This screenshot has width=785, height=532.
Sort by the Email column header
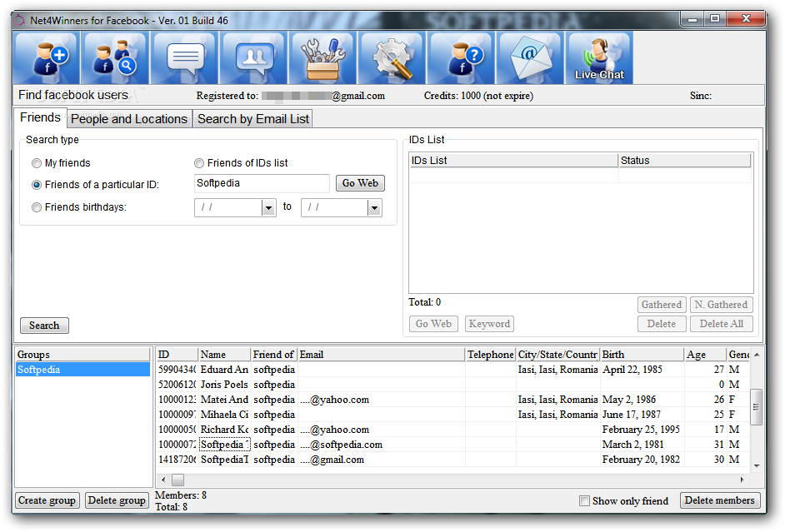(x=381, y=355)
